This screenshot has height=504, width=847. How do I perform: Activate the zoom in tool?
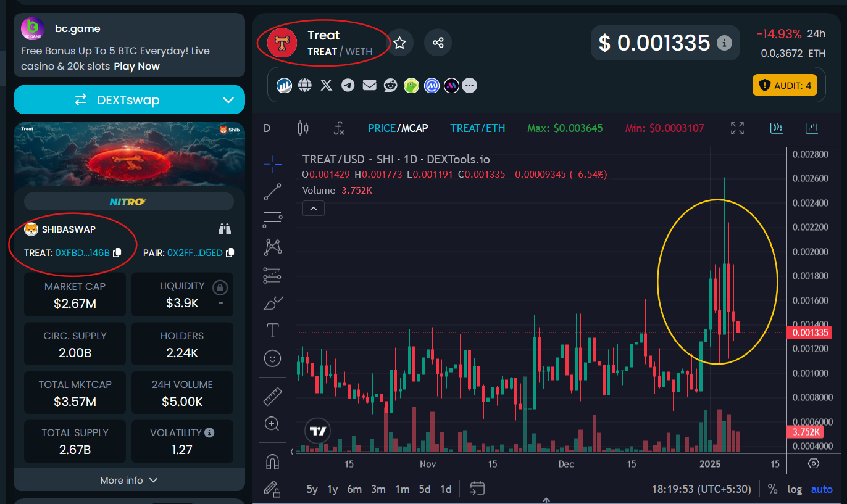pyautogui.click(x=272, y=424)
